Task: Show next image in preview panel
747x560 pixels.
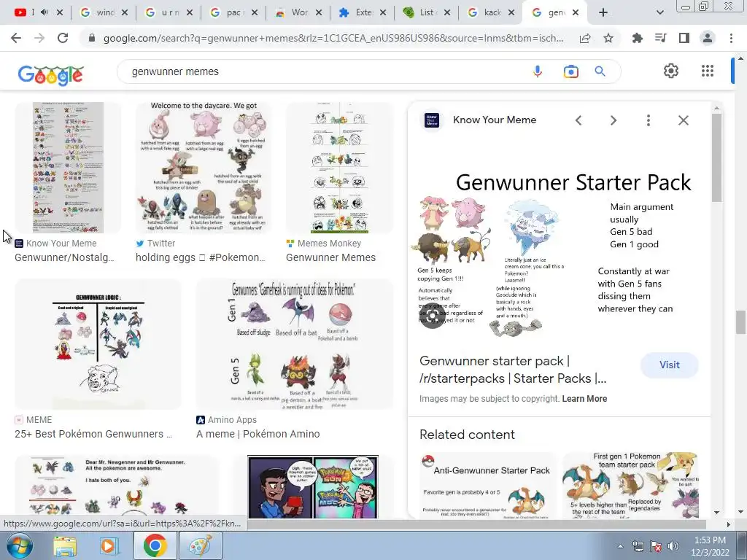Action: tap(613, 120)
